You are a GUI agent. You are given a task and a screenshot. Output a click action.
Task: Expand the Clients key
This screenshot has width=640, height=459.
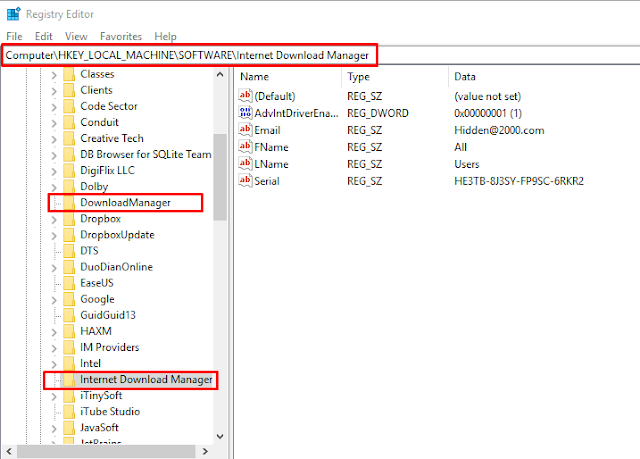[54, 91]
